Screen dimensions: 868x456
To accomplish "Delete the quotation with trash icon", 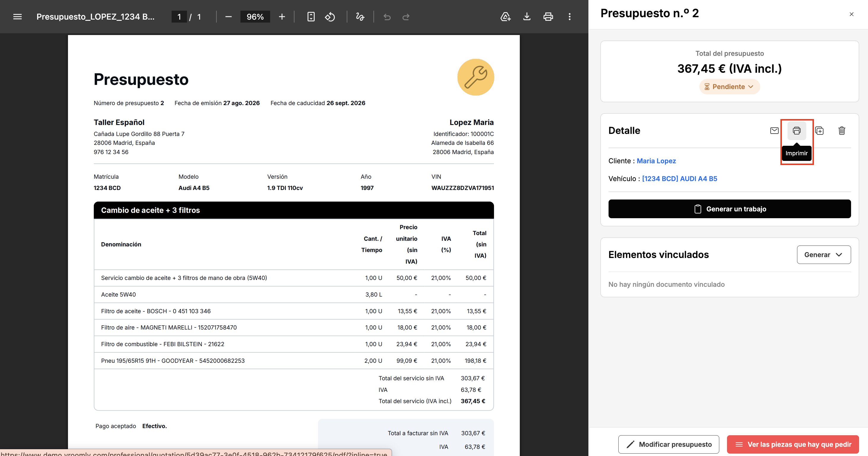I will pos(841,130).
